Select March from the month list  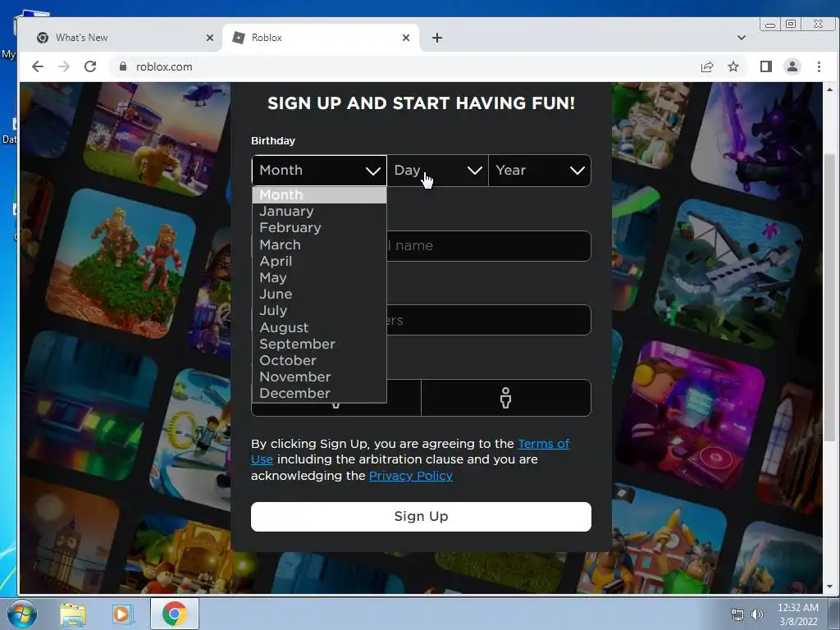319,244
